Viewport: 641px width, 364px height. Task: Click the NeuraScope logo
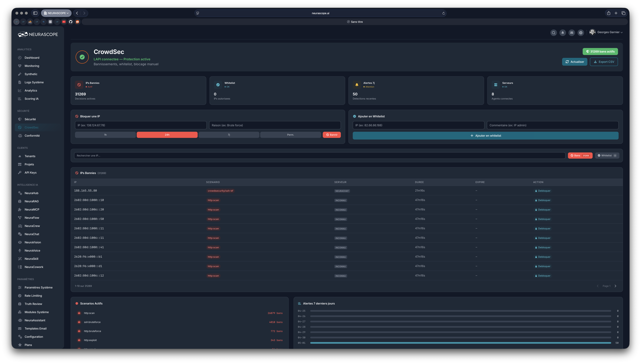tap(38, 34)
